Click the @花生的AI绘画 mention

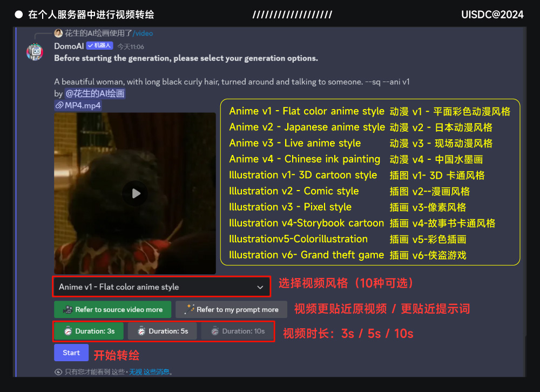pos(95,93)
